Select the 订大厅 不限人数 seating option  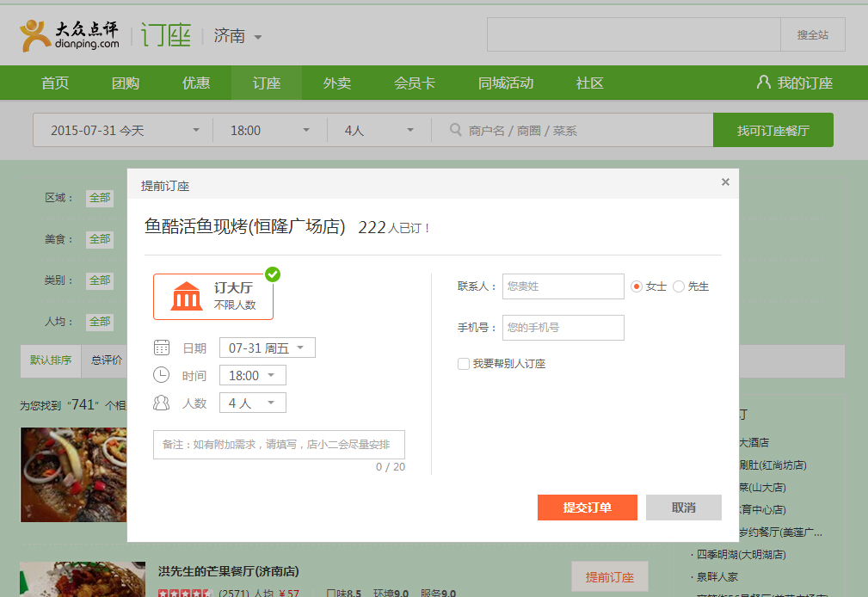tap(213, 297)
